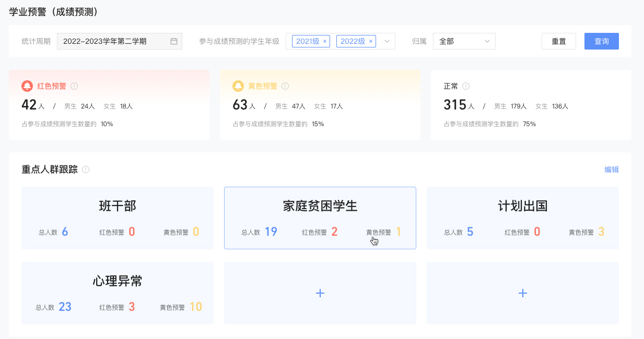The height and width of the screenshot is (339, 644).
Task: Click the 编辑 link
Action: pyautogui.click(x=611, y=169)
